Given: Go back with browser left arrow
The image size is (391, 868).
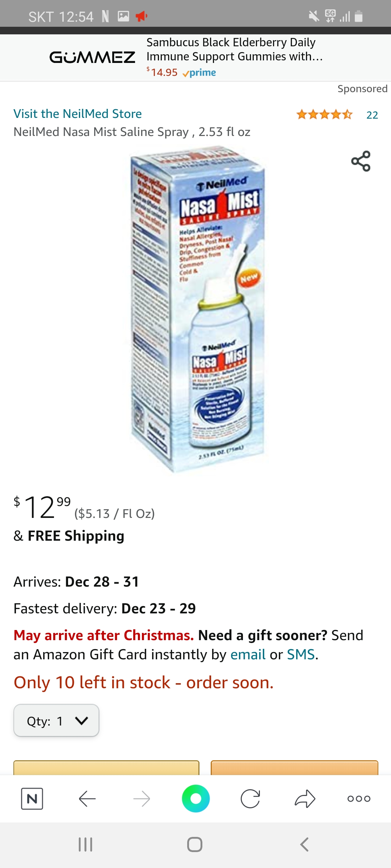Looking at the screenshot, I should (87, 799).
